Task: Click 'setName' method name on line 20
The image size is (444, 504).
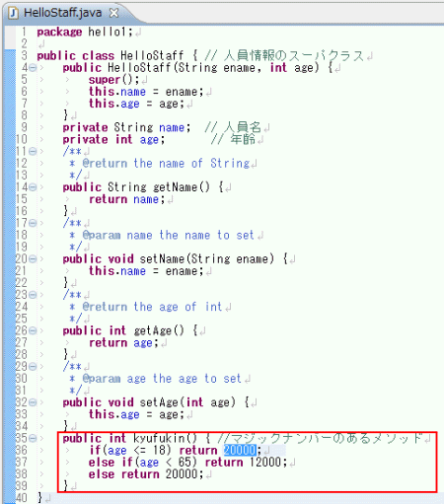Action: [162, 259]
